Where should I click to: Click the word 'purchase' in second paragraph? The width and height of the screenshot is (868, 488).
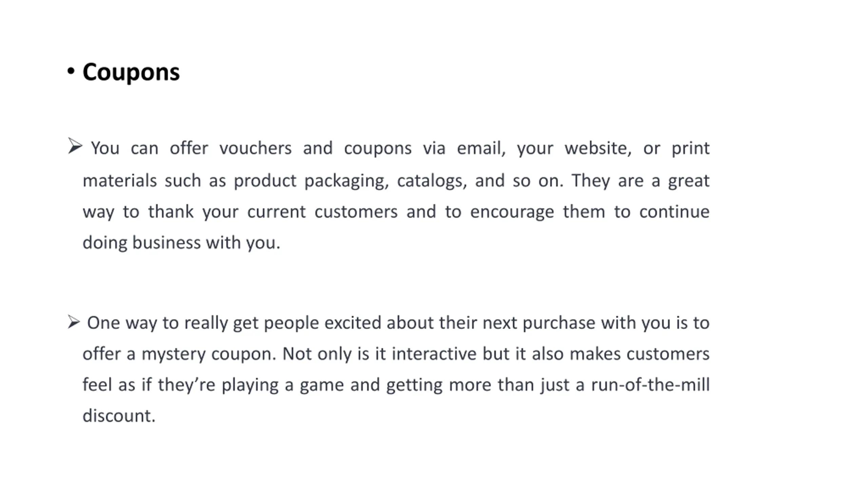tap(559, 323)
